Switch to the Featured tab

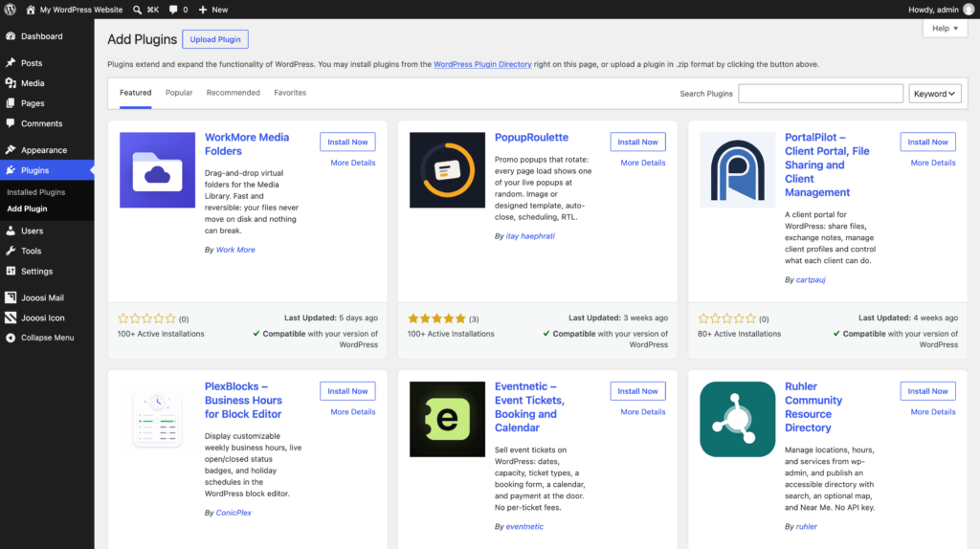coord(136,93)
